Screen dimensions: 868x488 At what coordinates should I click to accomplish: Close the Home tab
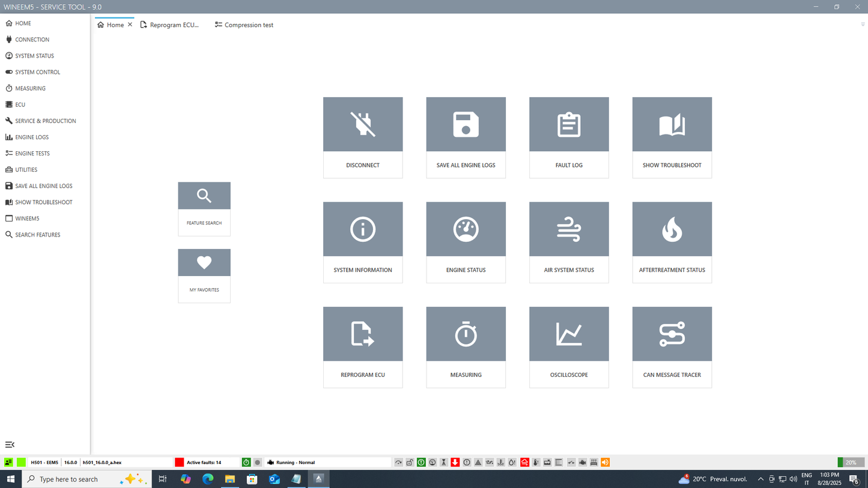click(130, 25)
